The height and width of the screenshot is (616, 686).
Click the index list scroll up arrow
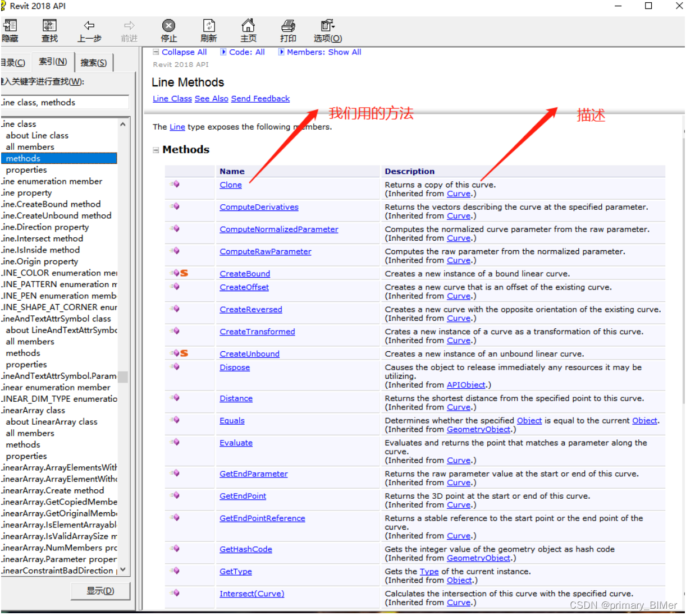click(x=123, y=124)
